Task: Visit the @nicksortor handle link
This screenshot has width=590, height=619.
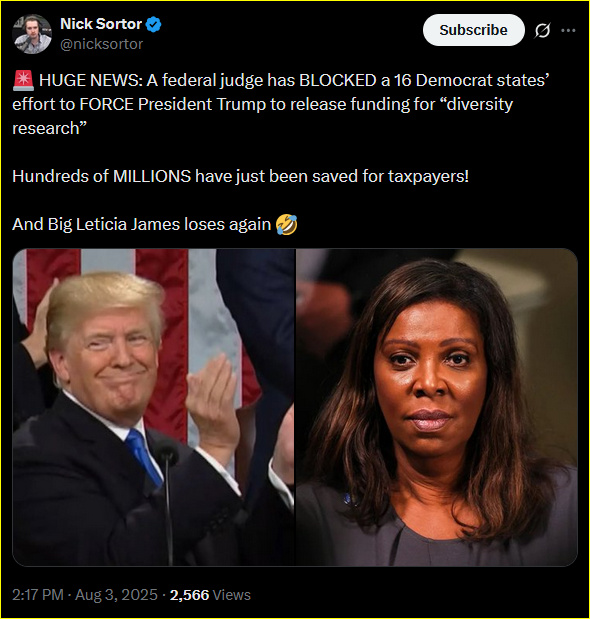Action: point(101,44)
